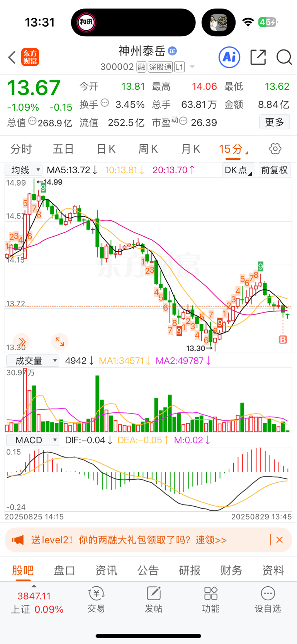
Task: Open the DK点 dropdown
Action: (238, 170)
